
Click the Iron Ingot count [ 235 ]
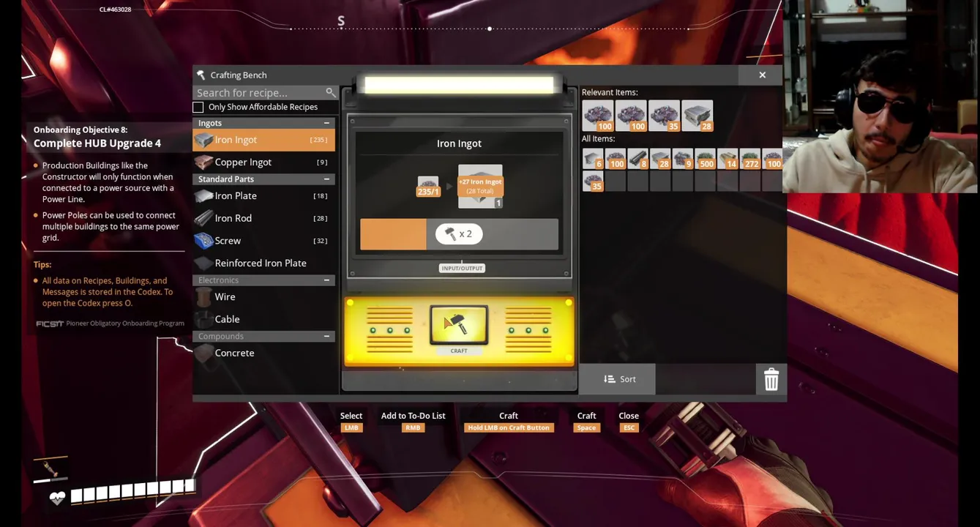(x=318, y=140)
